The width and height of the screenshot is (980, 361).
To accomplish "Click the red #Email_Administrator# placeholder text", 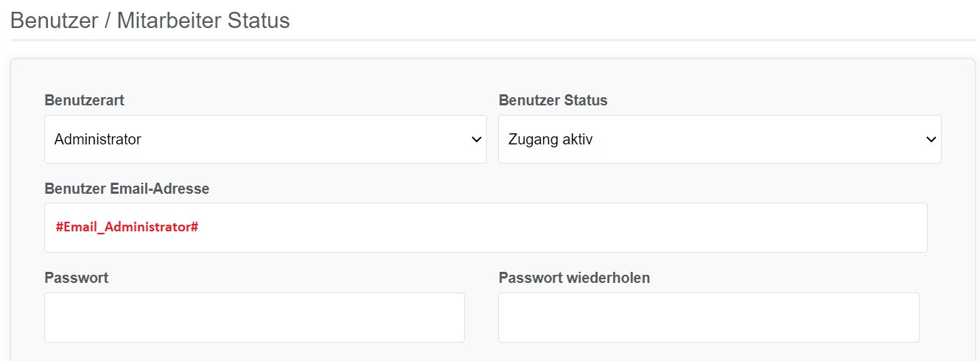I will (127, 227).
